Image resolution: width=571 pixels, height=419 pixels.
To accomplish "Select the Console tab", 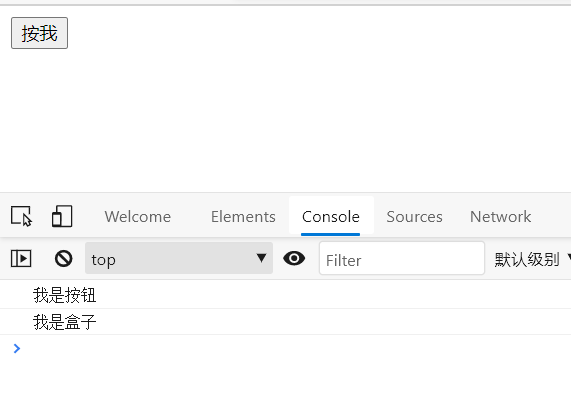I will point(331,217).
